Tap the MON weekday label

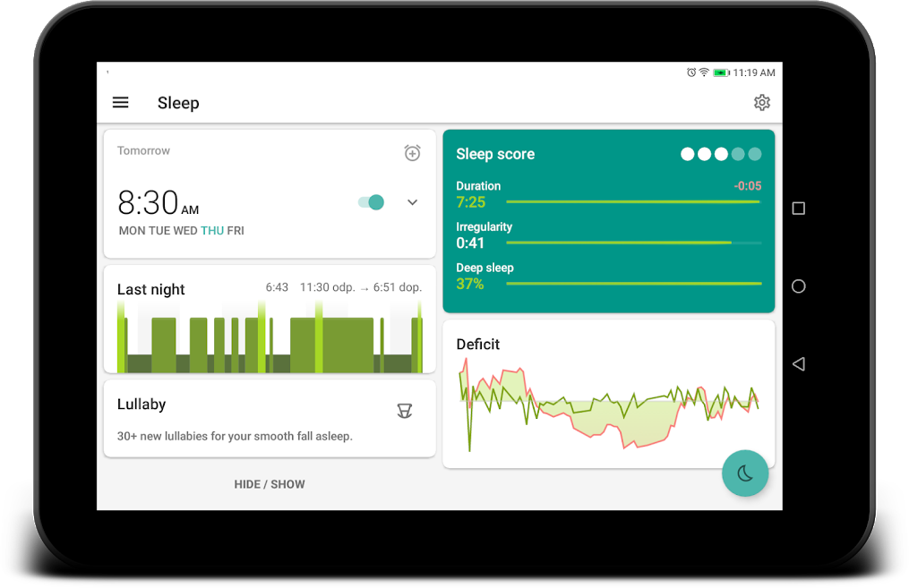(133, 231)
